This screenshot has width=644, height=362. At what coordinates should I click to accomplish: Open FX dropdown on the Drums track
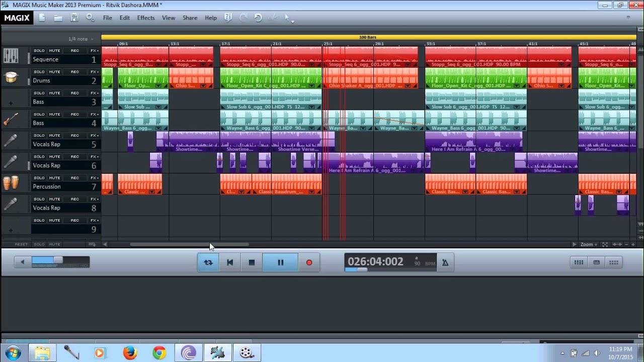(94, 72)
